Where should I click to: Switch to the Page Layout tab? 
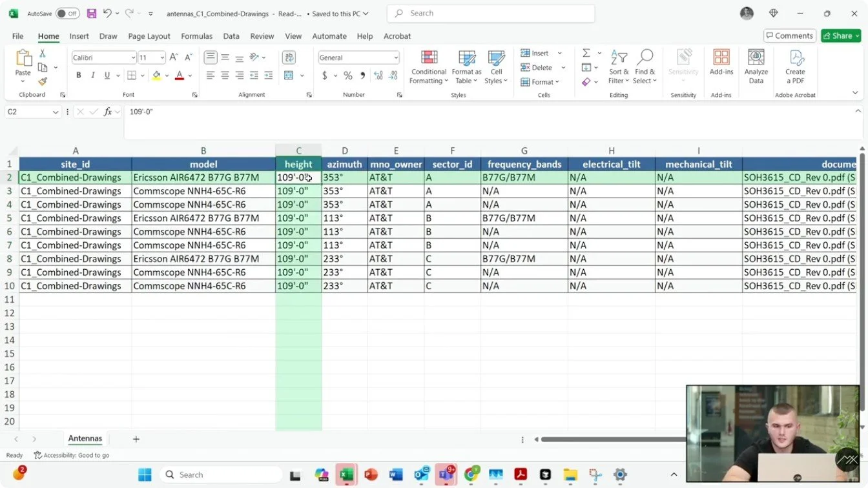point(149,36)
